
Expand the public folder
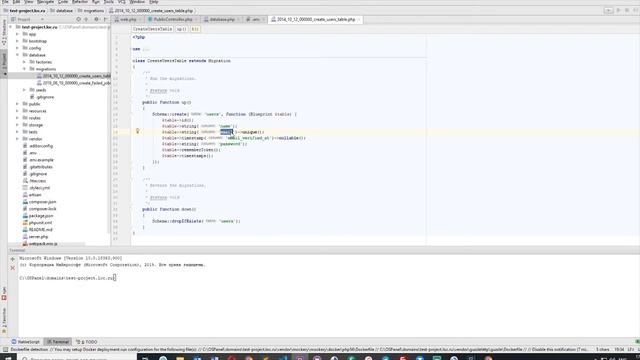[18, 104]
